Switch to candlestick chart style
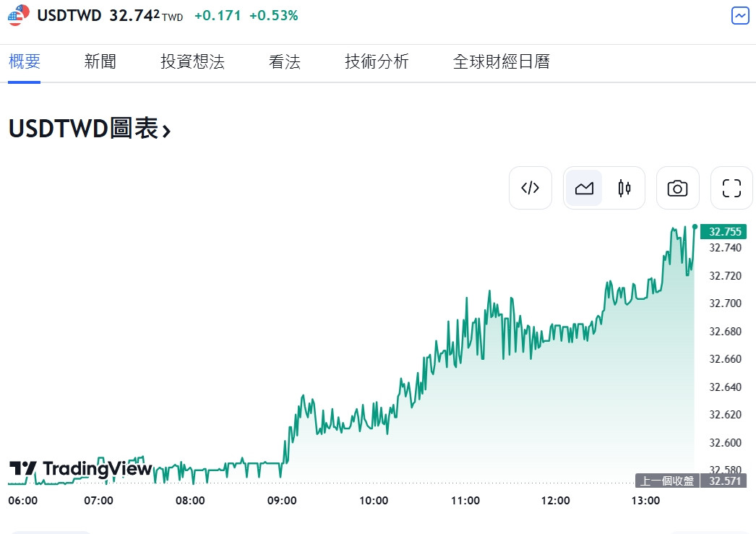756x534 pixels. tap(624, 188)
